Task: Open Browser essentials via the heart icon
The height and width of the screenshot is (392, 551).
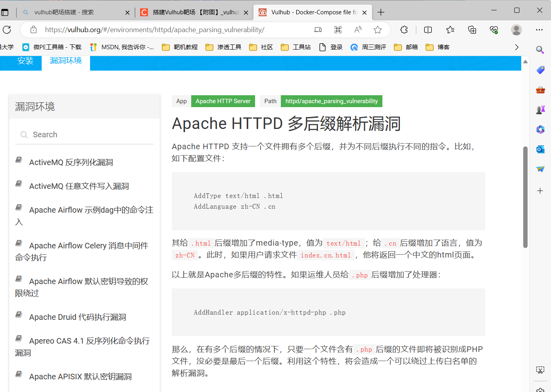Action: tap(493, 30)
